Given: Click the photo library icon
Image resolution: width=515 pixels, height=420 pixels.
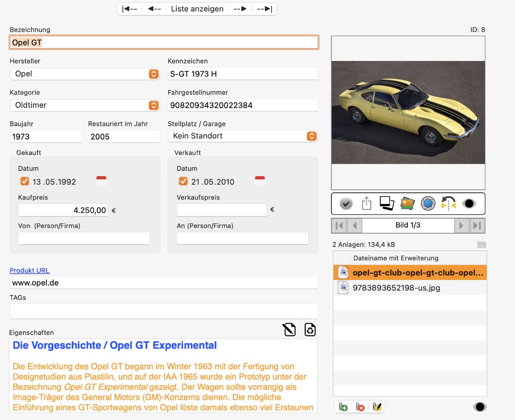Looking at the screenshot, I should [407, 203].
